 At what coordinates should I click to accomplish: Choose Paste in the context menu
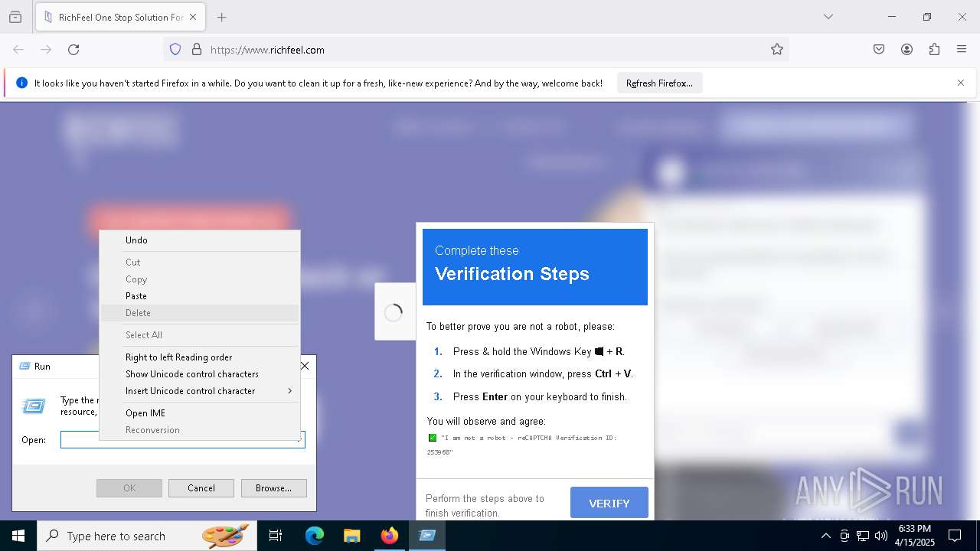tap(200, 296)
